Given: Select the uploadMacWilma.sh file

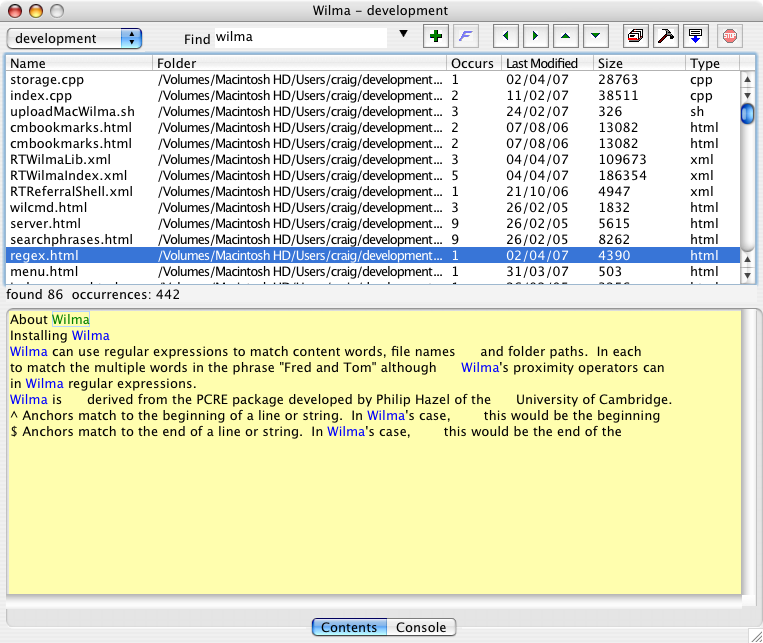Looking at the screenshot, I should (373, 111).
